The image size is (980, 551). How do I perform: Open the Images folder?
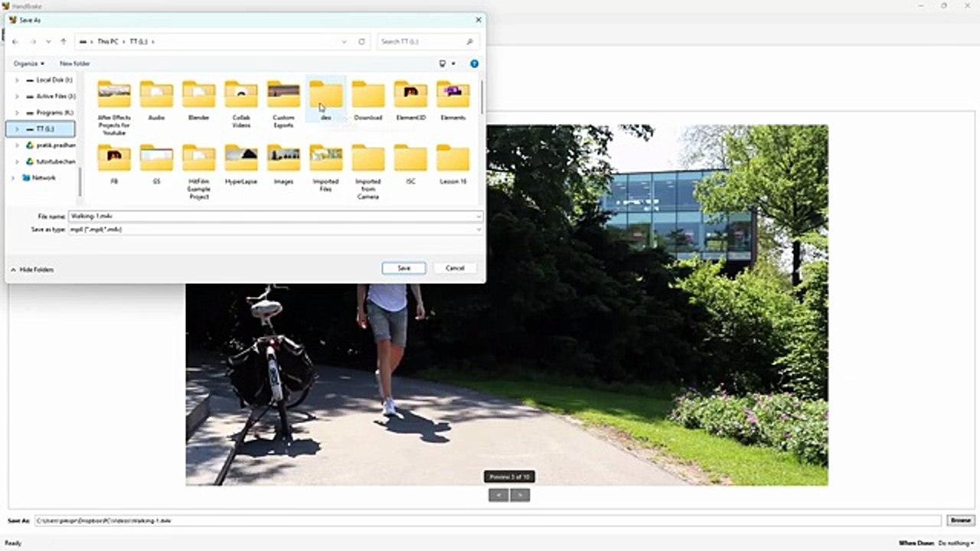coord(283,165)
